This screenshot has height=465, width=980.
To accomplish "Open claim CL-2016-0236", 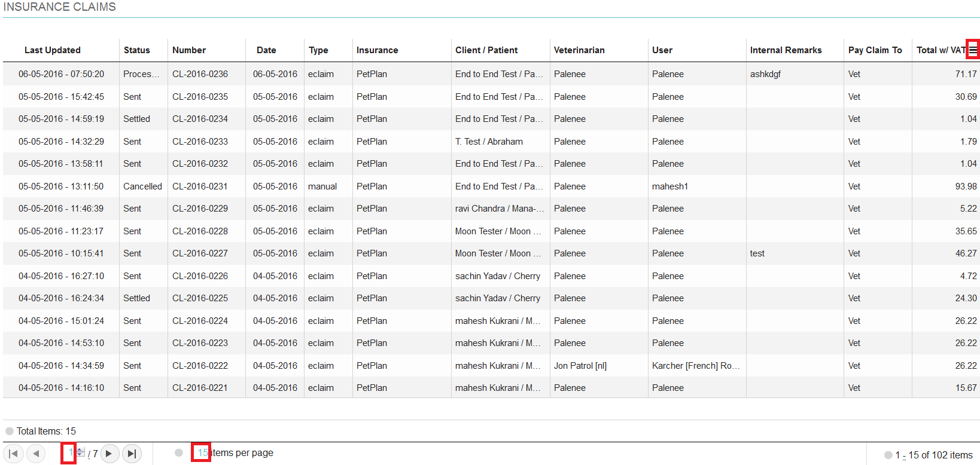I will (x=200, y=74).
